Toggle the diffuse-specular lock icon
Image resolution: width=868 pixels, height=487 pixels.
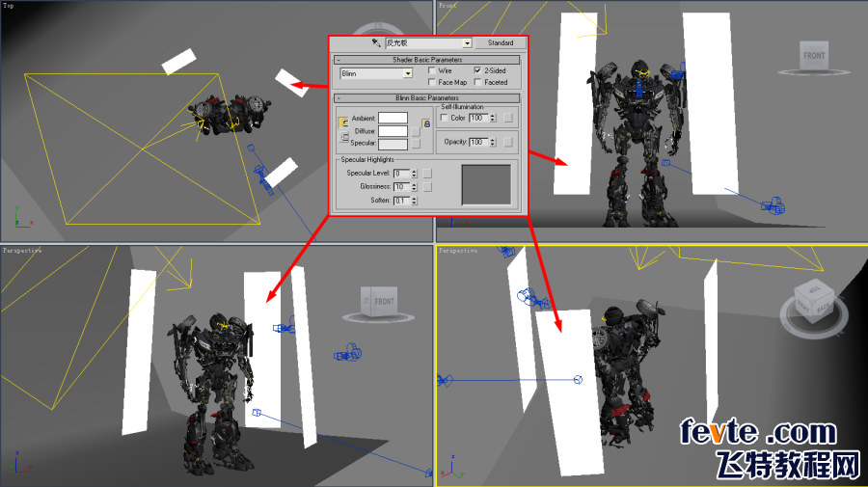click(343, 136)
